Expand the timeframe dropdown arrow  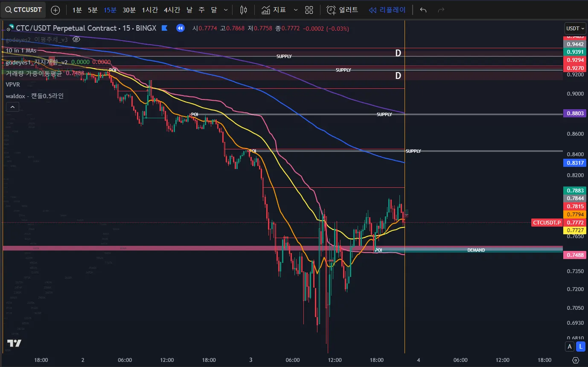[x=226, y=10]
